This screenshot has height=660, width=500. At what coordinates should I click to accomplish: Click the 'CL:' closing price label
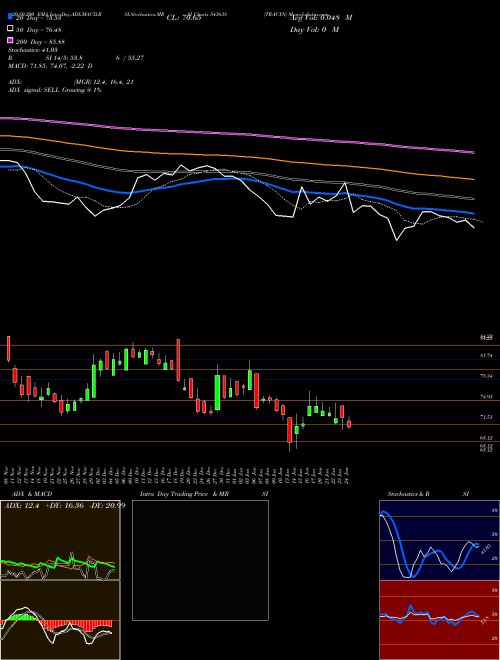point(186,18)
